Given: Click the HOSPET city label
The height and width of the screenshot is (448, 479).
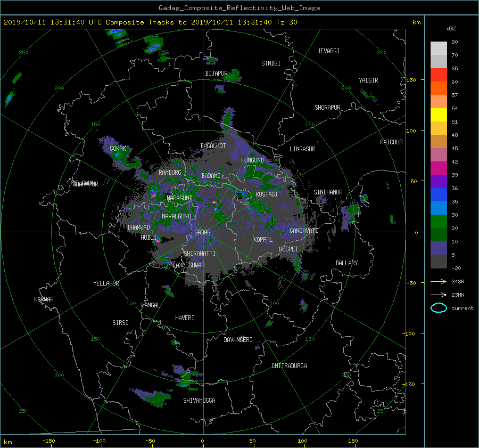Looking at the screenshot, I should 288,249.
